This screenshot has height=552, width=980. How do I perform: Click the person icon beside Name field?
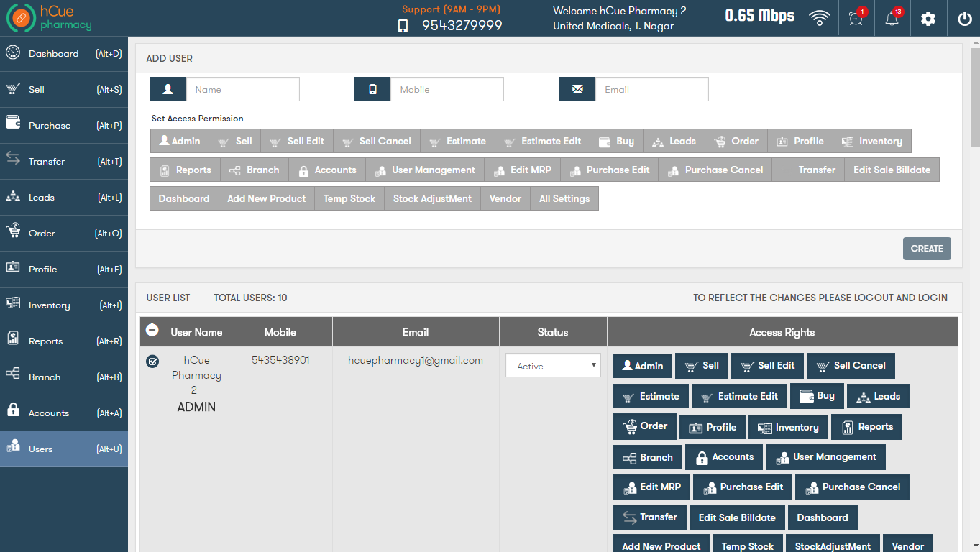[x=168, y=89]
